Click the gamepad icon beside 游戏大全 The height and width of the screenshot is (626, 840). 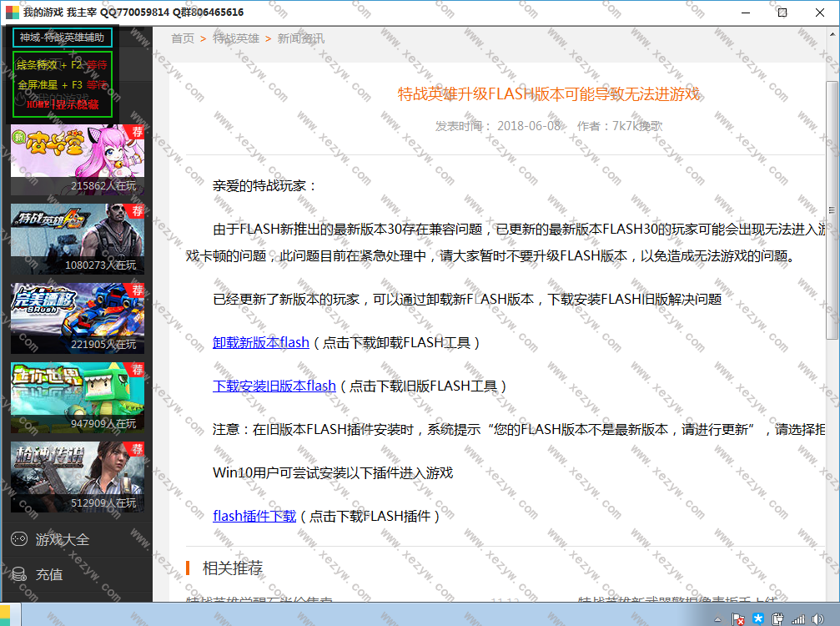point(18,540)
